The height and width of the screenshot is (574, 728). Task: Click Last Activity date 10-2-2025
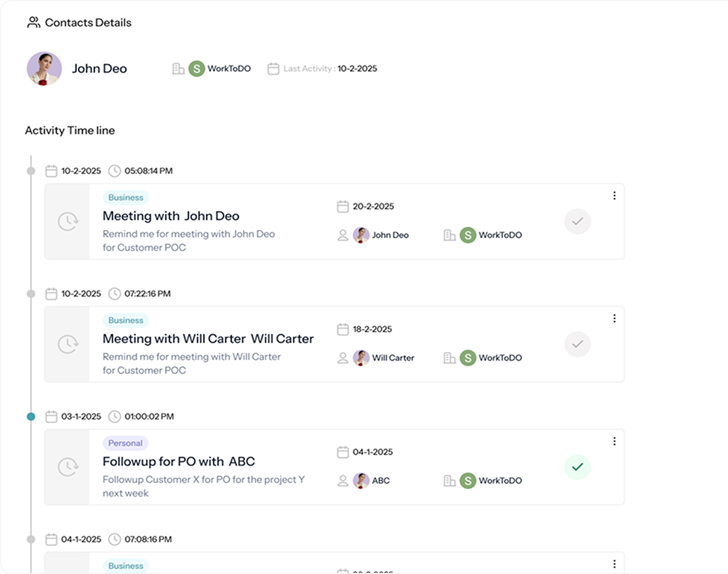pyautogui.click(x=357, y=68)
